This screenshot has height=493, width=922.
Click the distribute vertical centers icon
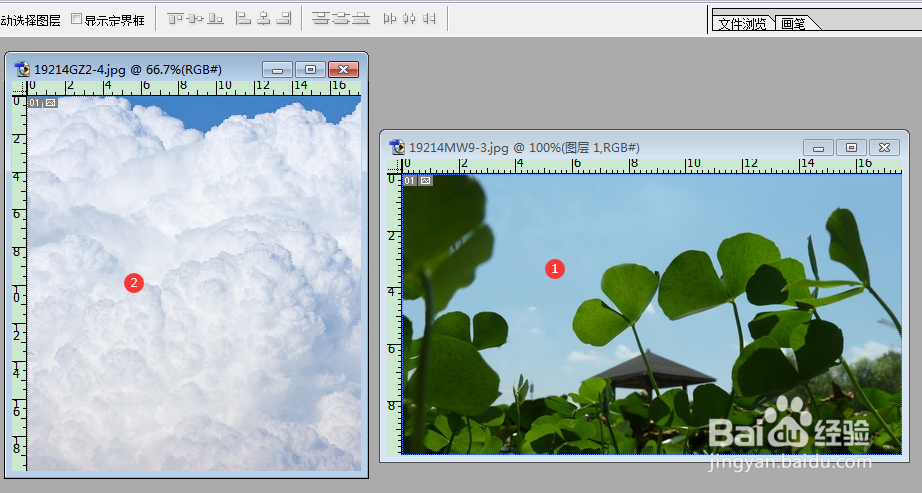point(341,19)
